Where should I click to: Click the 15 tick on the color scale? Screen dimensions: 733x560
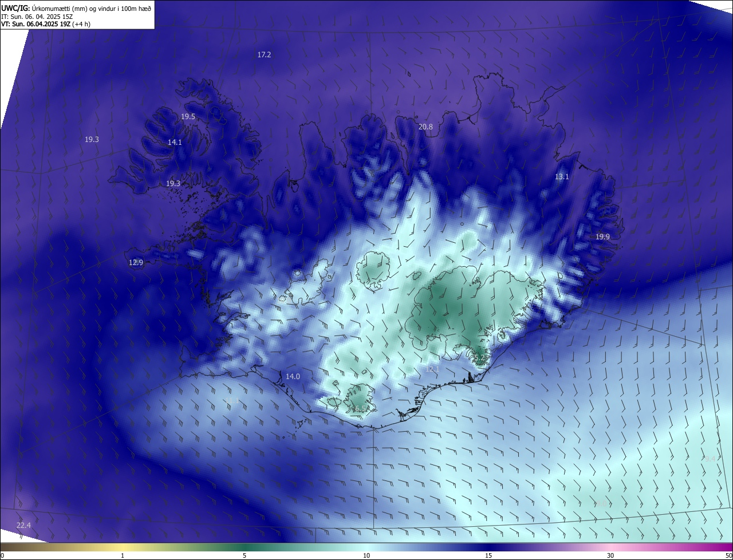point(488,555)
